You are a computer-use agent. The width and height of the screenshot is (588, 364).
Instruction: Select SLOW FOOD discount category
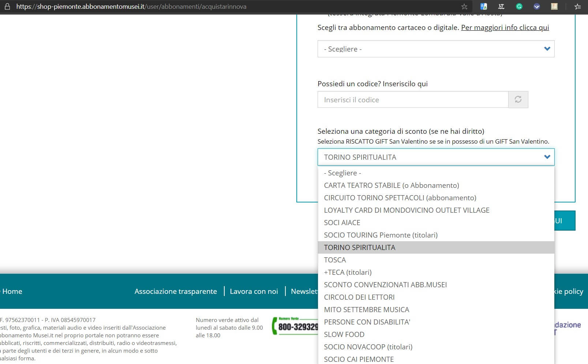344,334
